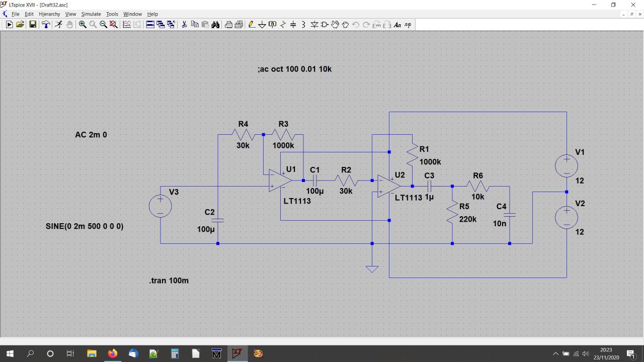Open Print Setup from the toolbar
The image size is (644, 362).
pyautogui.click(x=239, y=25)
